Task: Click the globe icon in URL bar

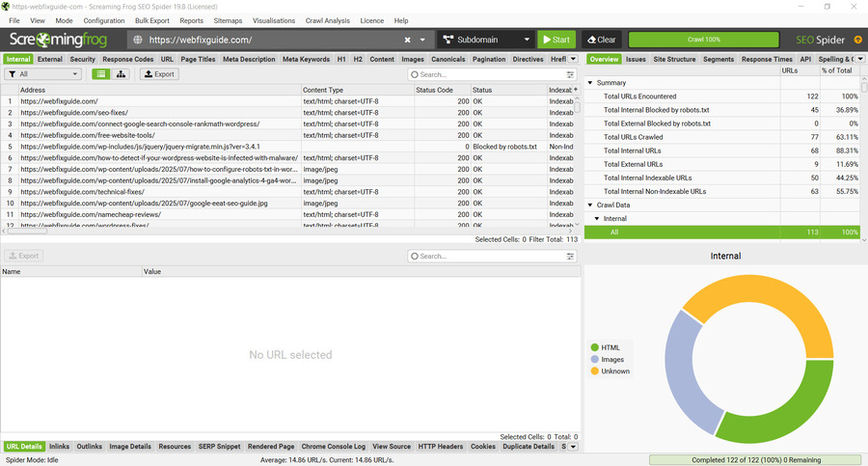Action: pyautogui.click(x=138, y=40)
